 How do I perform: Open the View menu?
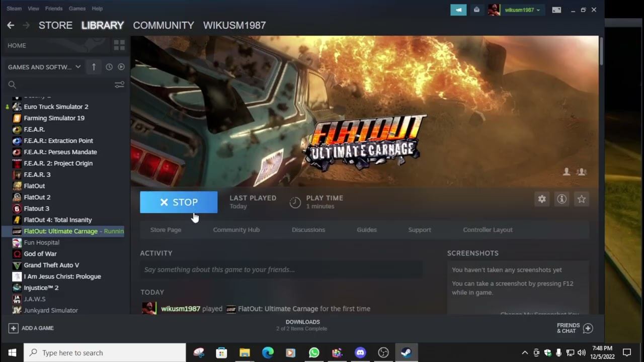[33, 9]
